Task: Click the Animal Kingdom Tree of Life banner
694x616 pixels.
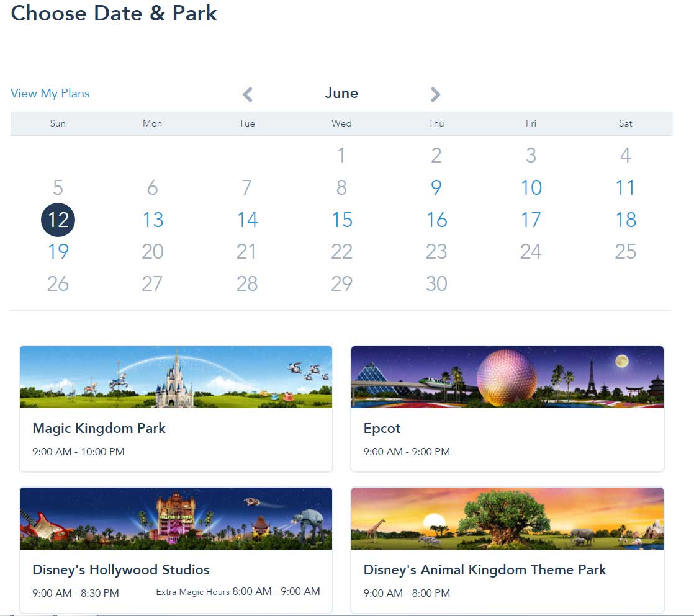Action: (x=507, y=519)
